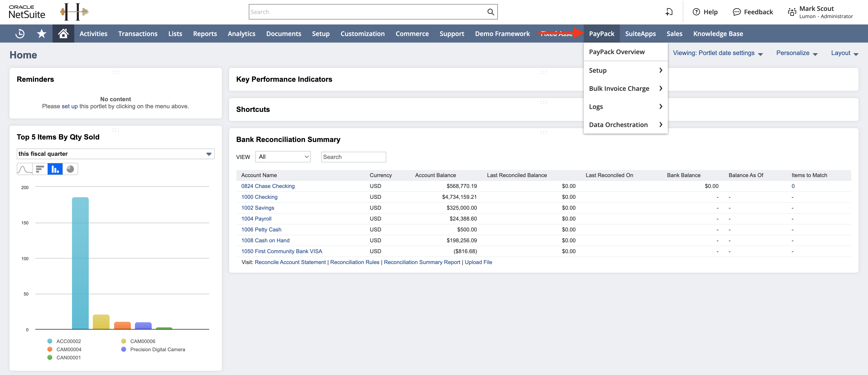Screen dimensions: 868x375
Task: Click the yellow CAM00006 bar
Action: pos(101,322)
